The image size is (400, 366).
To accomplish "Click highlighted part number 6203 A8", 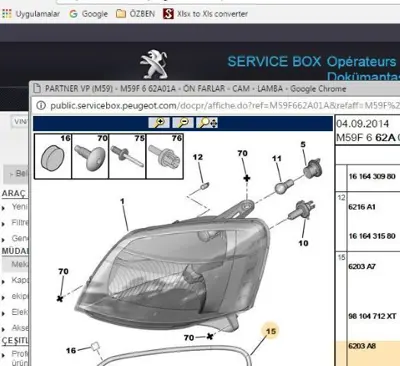I will click(362, 346).
